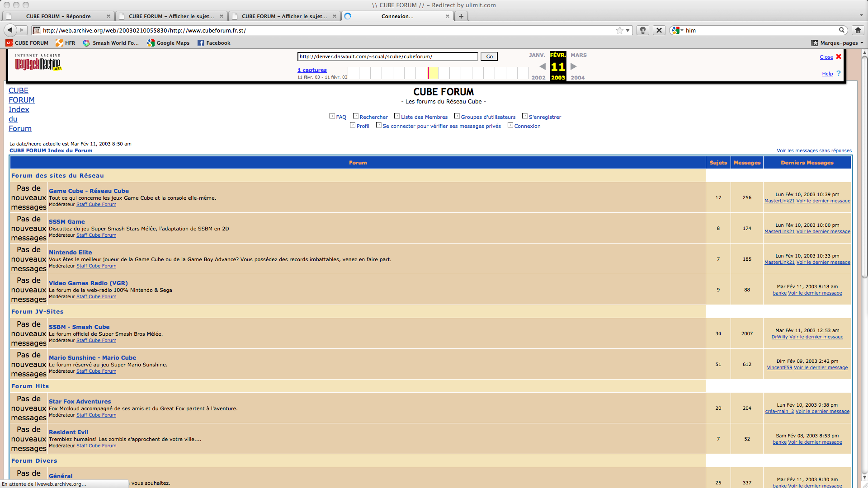Open the tab list dropdown arrow
868x488 pixels.
(861, 15)
